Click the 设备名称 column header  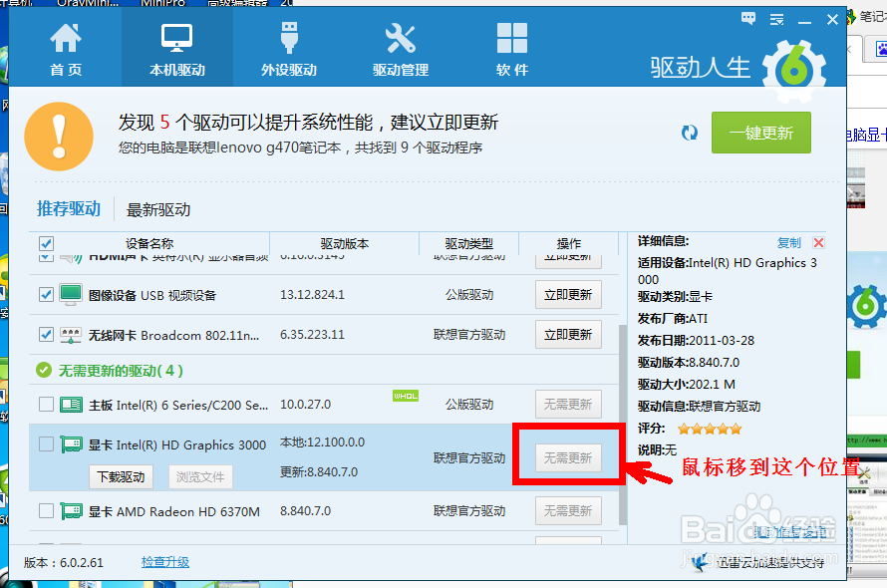click(x=149, y=244)
